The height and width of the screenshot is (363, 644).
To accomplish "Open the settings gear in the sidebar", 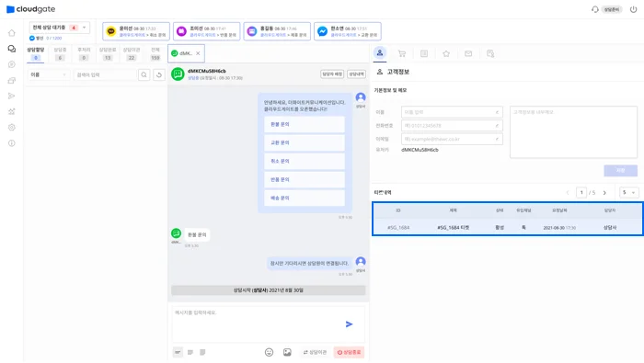I will 11,127.
